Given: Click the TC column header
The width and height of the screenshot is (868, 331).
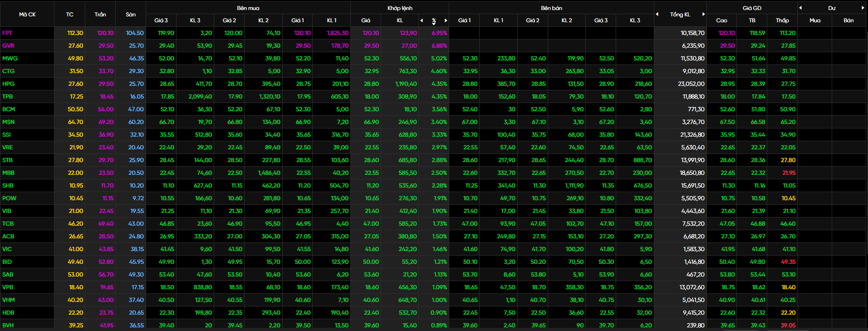Looking at the screenshot, I should coord(69,15).
